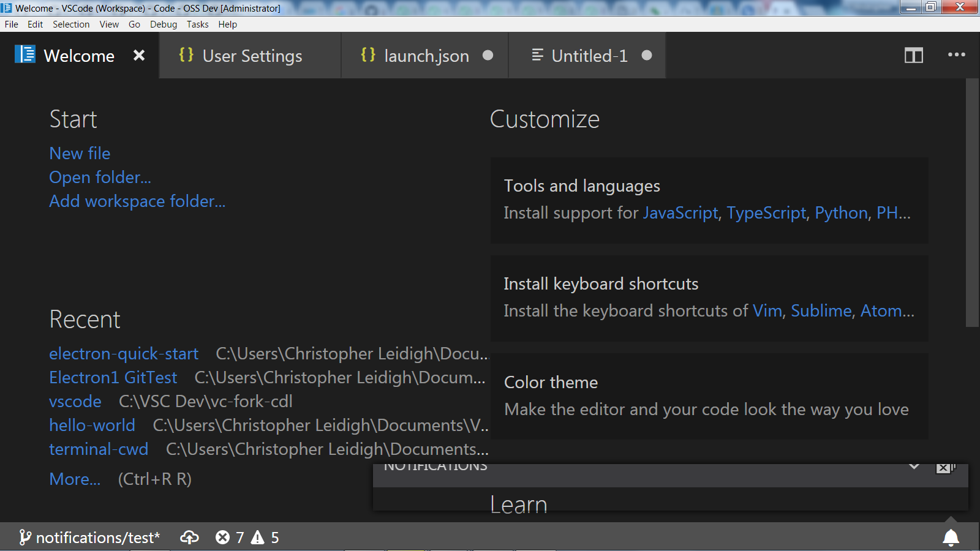Click the {} icon on launch.json tab

pyautogui.click(x=367, y=55)
